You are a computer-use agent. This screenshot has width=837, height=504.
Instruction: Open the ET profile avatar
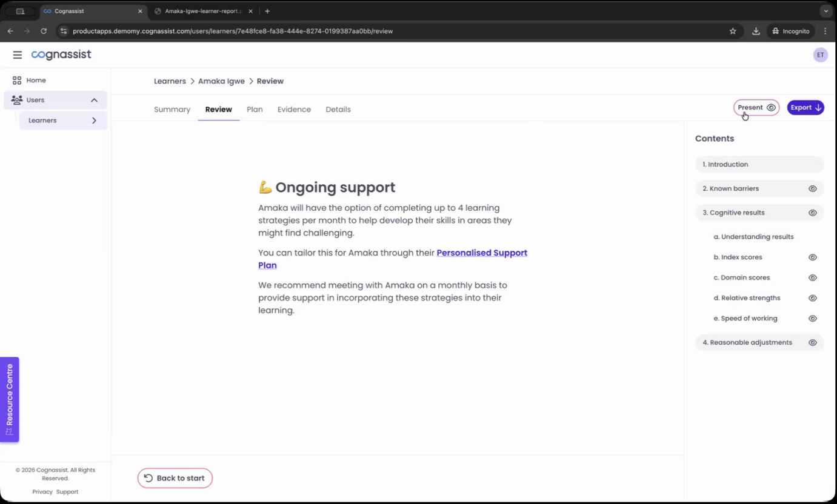pyautogui.click(x=820, y=55)
